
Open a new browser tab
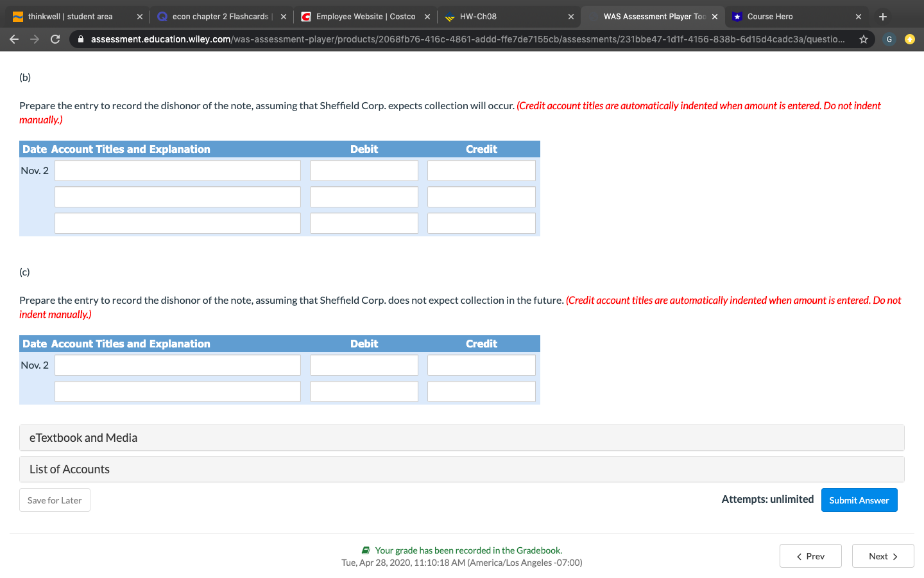[883, 17]
